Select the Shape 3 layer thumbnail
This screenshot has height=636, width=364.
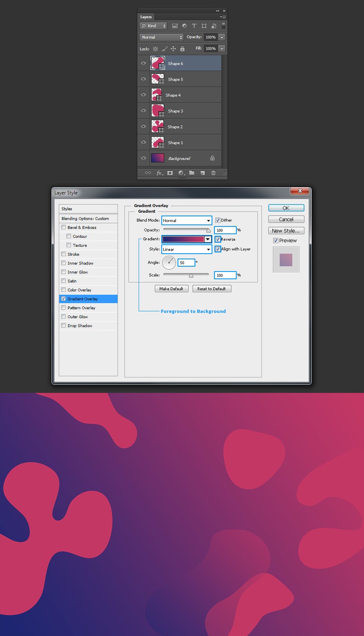pyautogui.click(x=157, y=111)
